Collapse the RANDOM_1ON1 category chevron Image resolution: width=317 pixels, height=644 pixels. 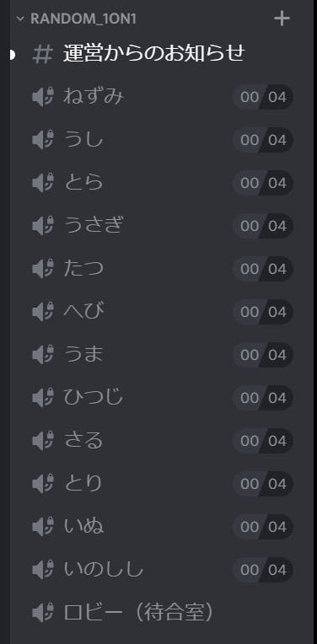point(19,19)
